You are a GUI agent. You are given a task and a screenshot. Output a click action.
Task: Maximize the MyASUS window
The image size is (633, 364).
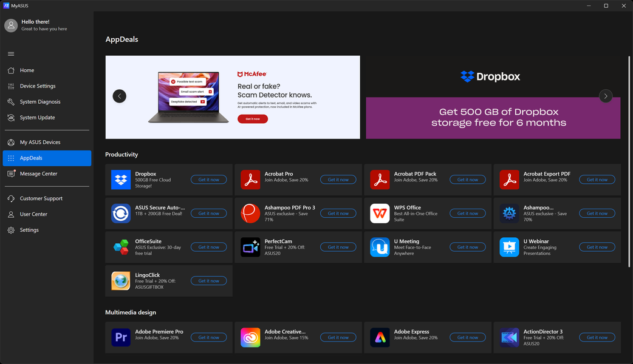pos(606,5)
